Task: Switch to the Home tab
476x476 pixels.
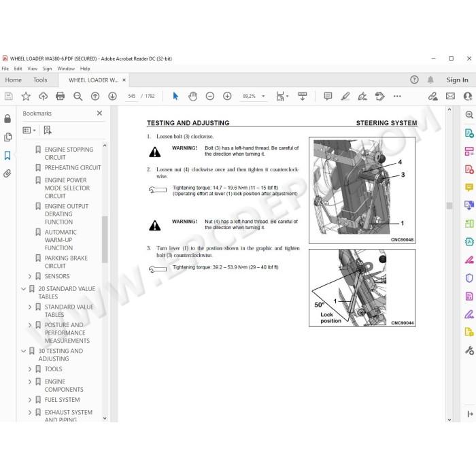Action: point(14,80)
